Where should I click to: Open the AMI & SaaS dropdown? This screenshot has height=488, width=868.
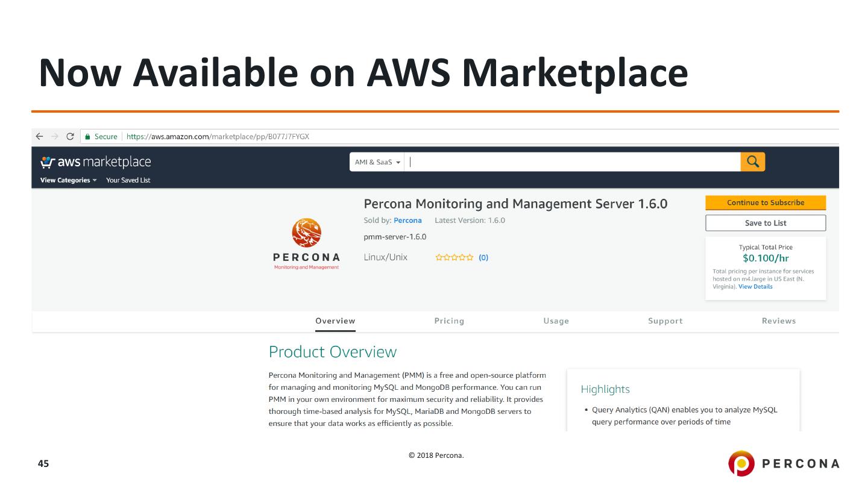[377, 162]
